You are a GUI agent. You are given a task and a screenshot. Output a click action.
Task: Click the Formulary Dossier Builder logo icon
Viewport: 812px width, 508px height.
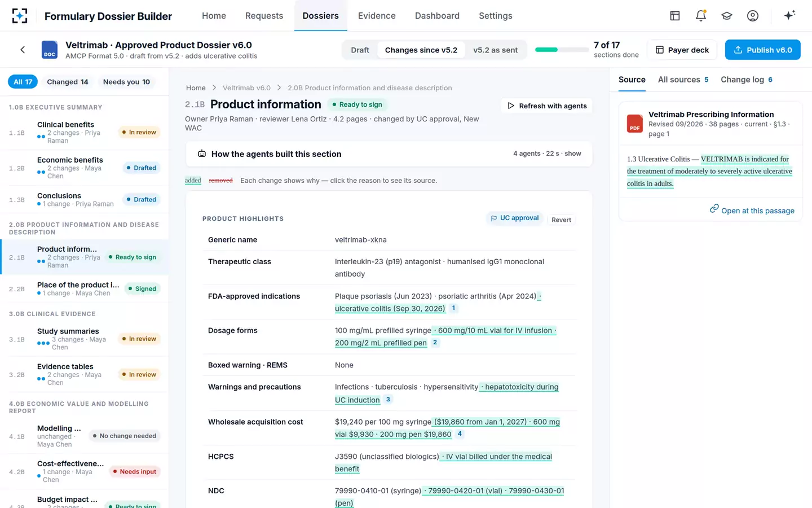[20, 16]
